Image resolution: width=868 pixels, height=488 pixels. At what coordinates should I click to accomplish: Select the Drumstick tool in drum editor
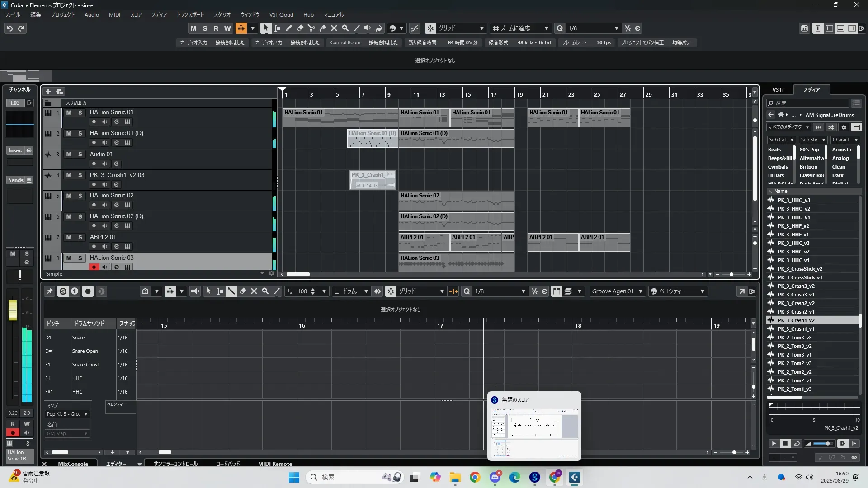pyautogui.click(x=231, y=291)
